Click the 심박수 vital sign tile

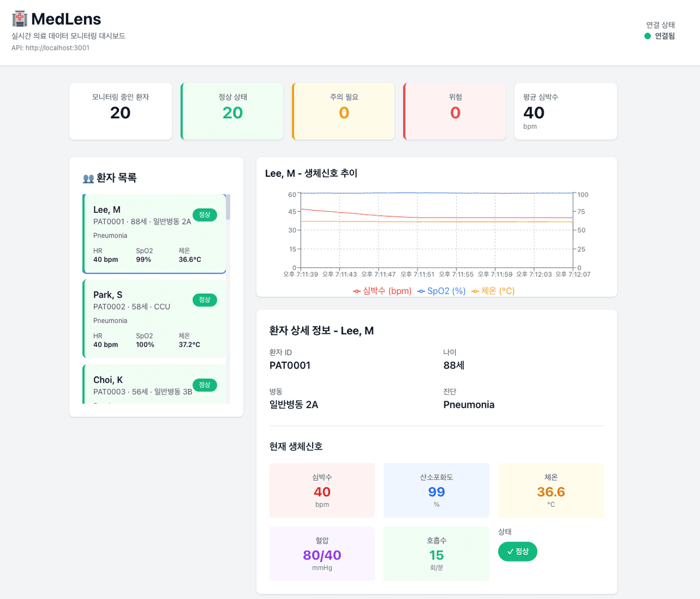[x=322, y=491]
